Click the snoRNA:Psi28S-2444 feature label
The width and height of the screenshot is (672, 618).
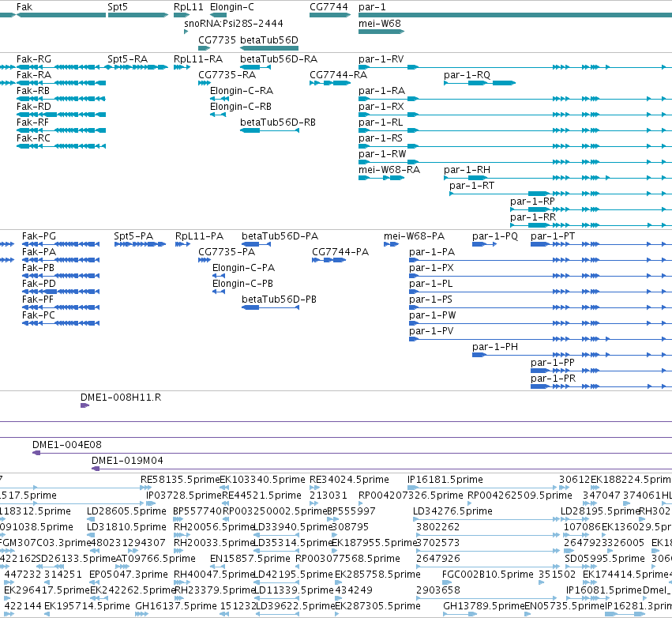234,24
